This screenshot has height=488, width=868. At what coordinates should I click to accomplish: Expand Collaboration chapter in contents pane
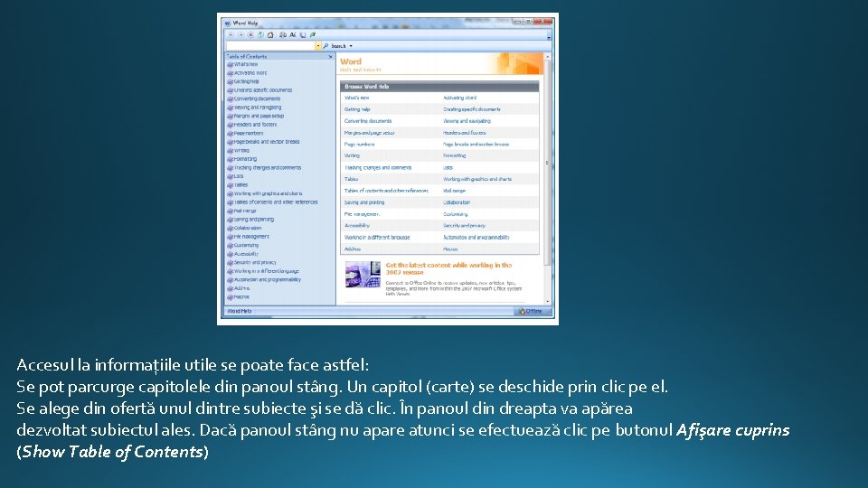243,228
